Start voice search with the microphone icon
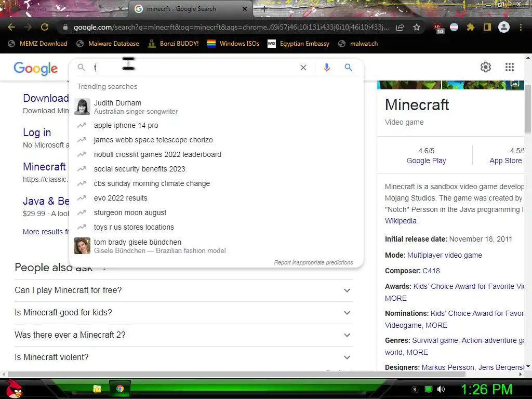This screenshot has height=399, width=532. point(327,68)
